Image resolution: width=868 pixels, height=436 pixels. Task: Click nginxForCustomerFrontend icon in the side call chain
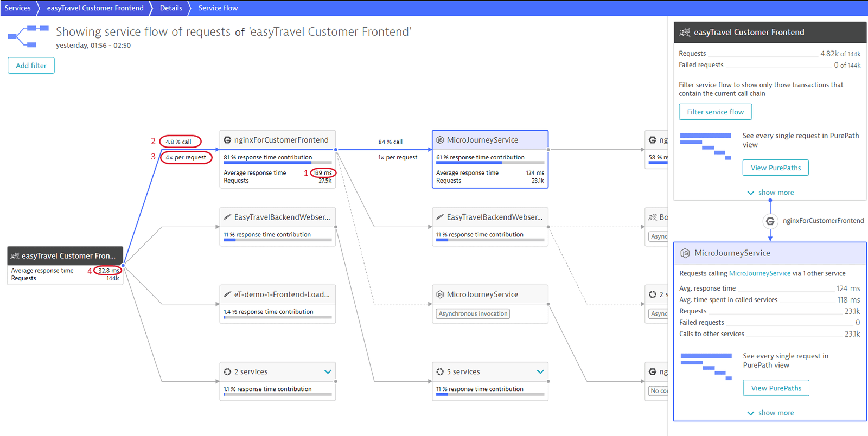pos(770,221)
